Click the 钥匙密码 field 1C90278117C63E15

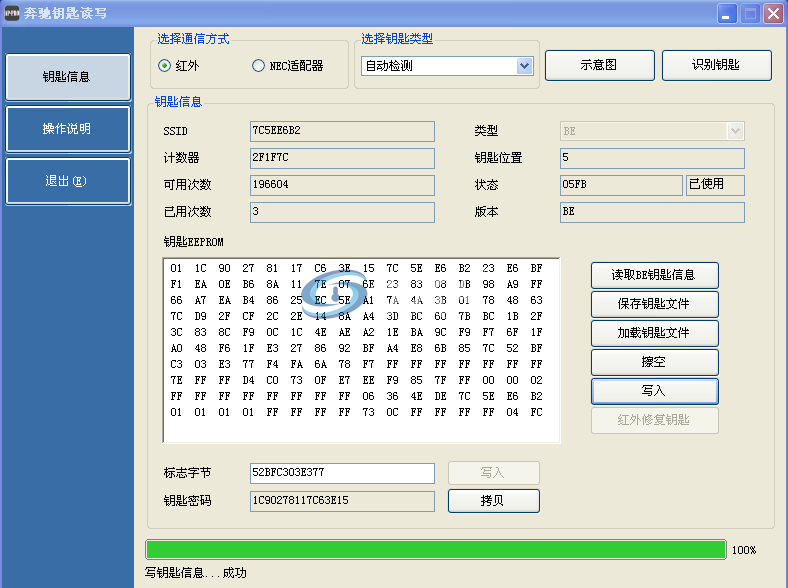tap(342, 501)
